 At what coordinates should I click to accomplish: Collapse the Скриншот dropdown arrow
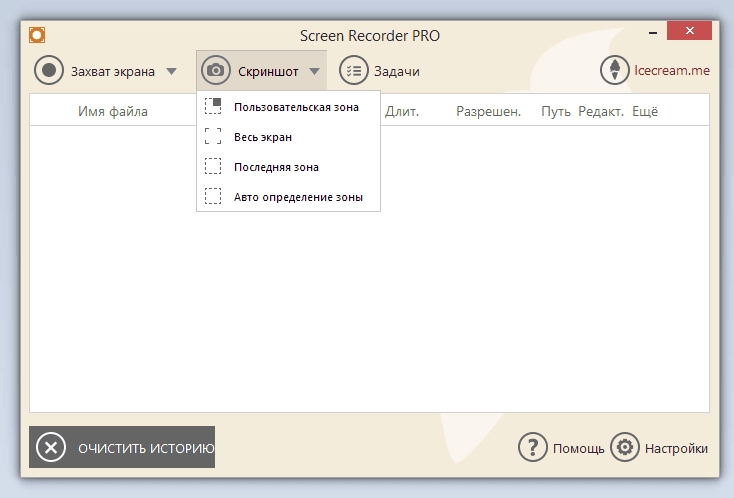pos(315,72)
